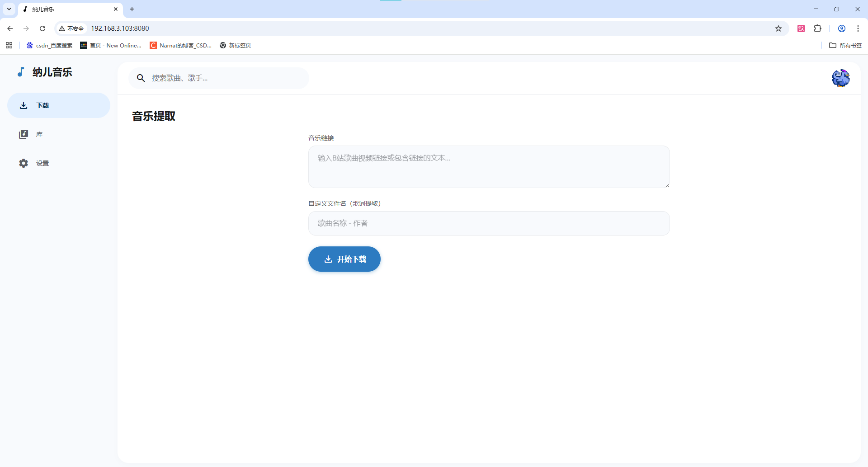This screenshot has height=467, width=868.
Task: Click the gear icon beside 设置
Action: click(x=24, y=163)
